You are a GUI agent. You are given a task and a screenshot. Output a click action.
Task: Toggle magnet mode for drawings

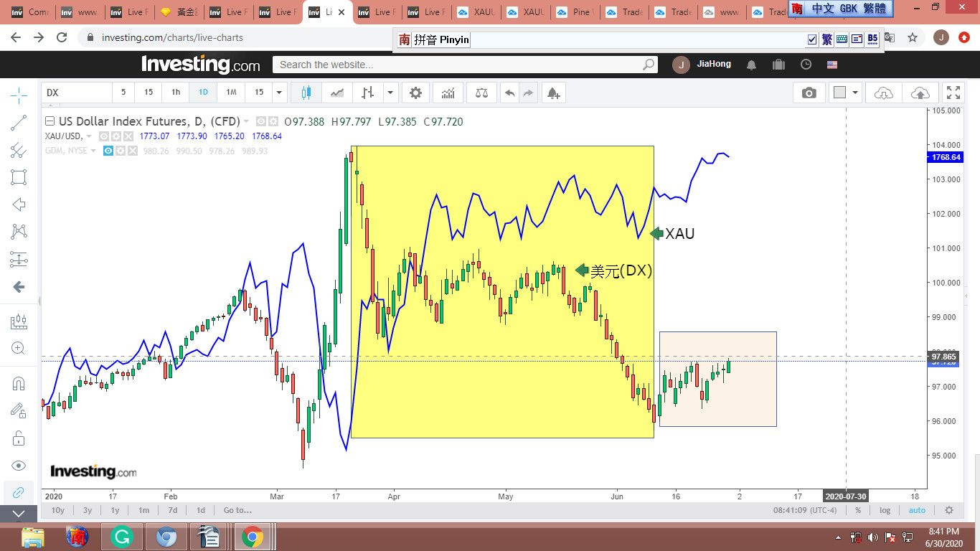[x=19, y=384]
